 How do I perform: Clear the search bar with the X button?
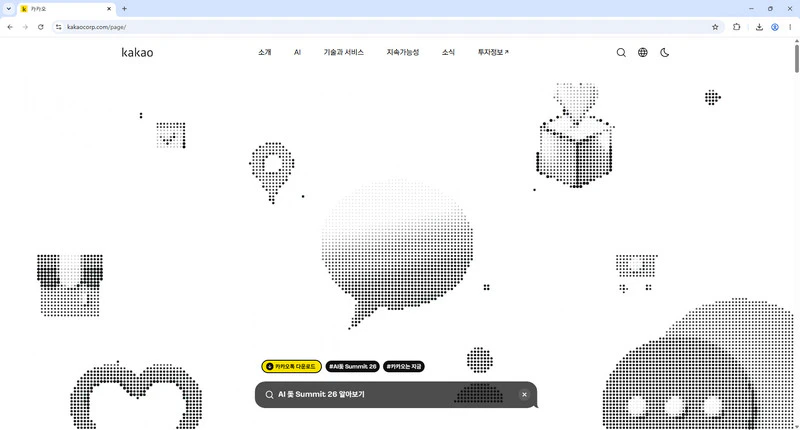point(524,395)
